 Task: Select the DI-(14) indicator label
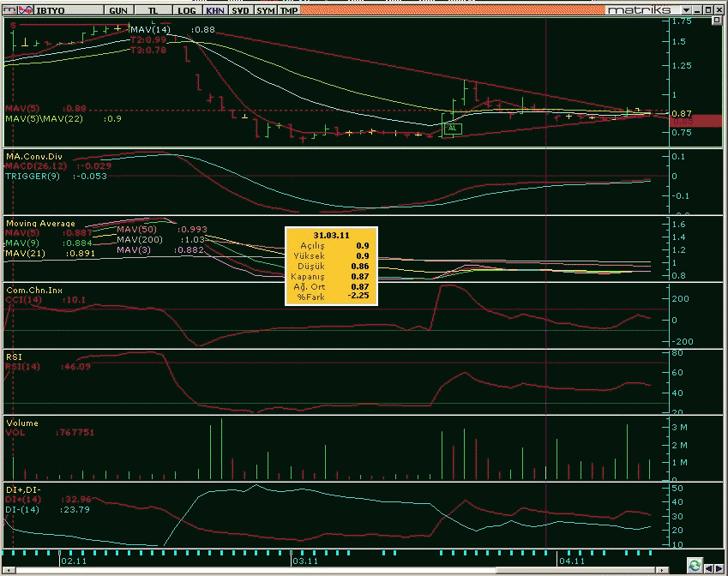pos(22,510)
